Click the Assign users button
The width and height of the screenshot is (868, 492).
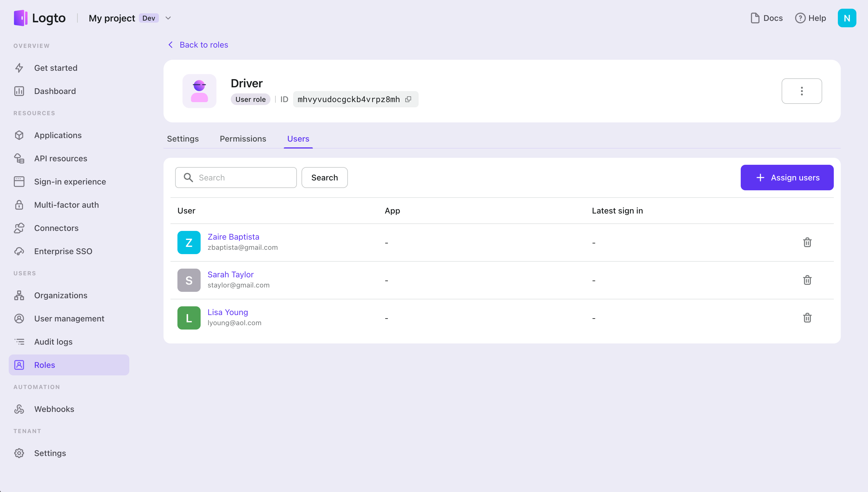(x=787, y=178)
